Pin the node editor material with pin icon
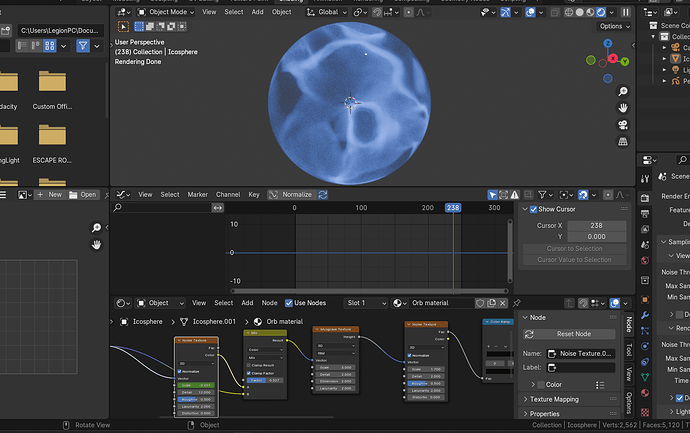This screenshot has height=433, width=690. tap(517, 303)
